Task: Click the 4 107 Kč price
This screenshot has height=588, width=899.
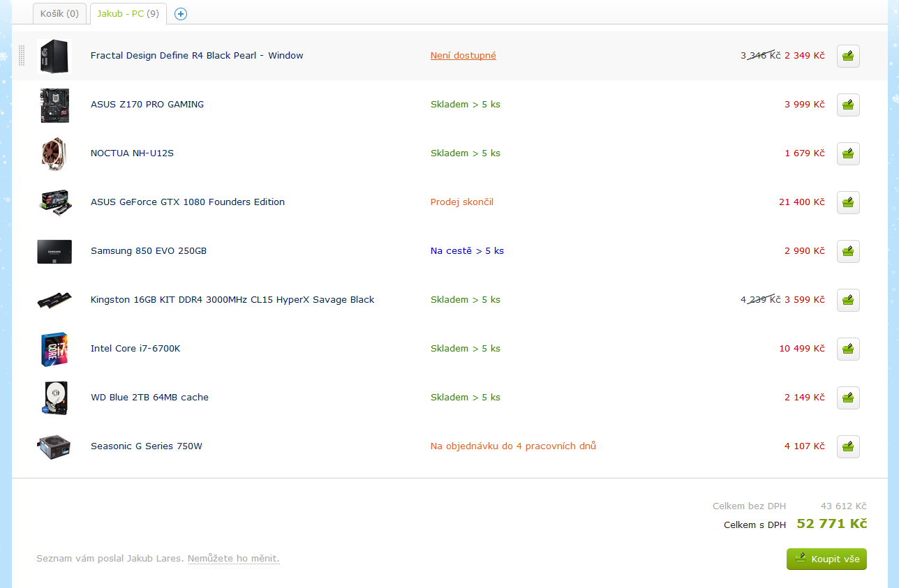Action: tap(805, 446)
